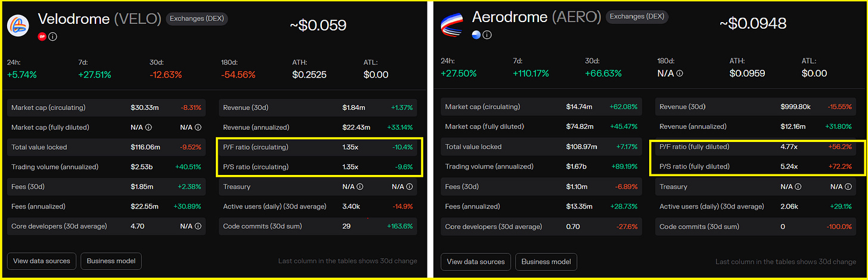The height and width of the screenshot is (280, 868).
Task: Click Velodrome Trading volume value $2.53b
Action: pos(142,167)
